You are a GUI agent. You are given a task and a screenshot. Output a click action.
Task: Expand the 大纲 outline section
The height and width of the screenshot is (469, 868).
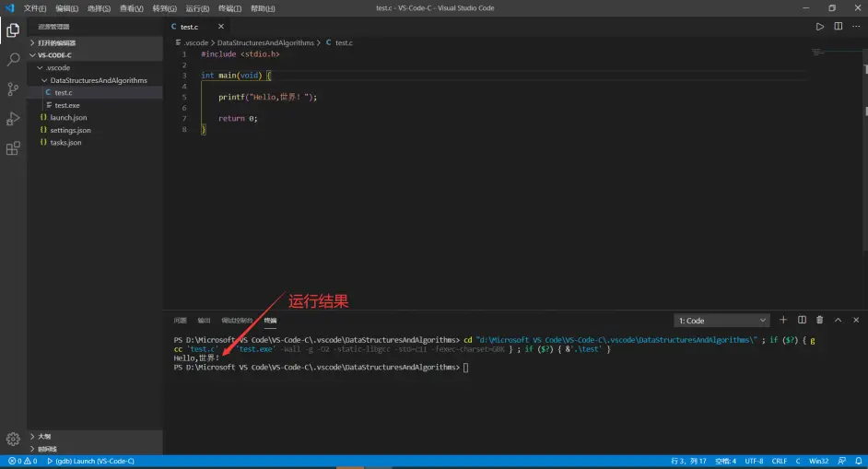pyautogui.click(x=43, y=436)
